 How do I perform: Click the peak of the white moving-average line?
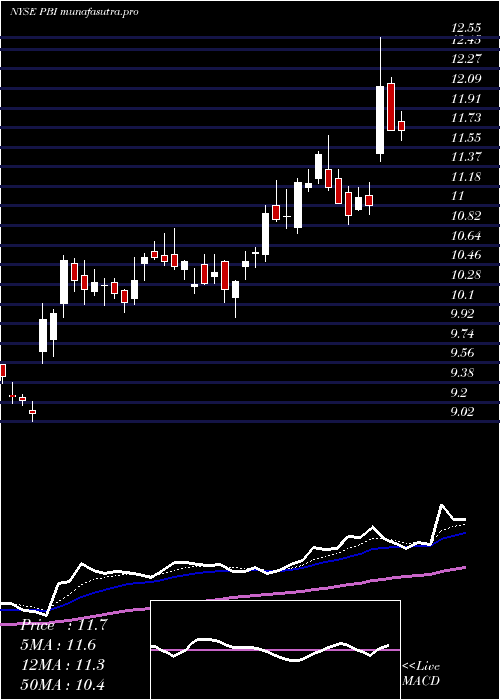point(442,505)
